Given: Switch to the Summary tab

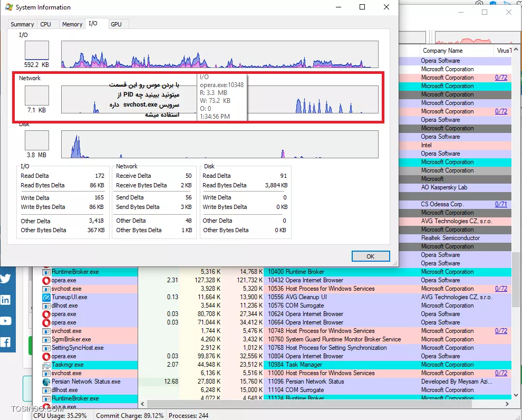Looking at the screenshot, I should (x=22, y=24).
